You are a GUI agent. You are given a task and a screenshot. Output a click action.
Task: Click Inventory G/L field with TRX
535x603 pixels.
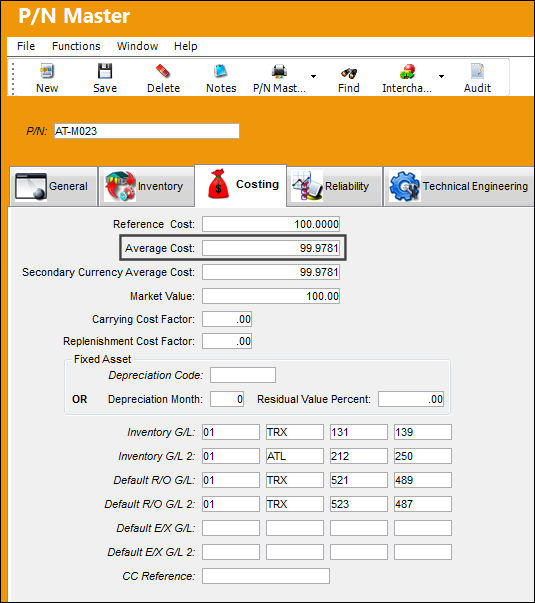click(295, 432)
